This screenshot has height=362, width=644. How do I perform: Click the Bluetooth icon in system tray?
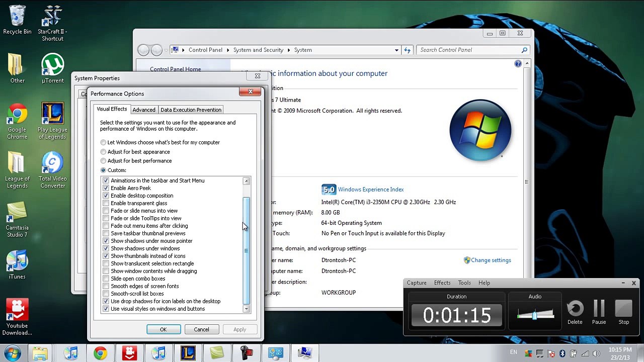[562, 353]
